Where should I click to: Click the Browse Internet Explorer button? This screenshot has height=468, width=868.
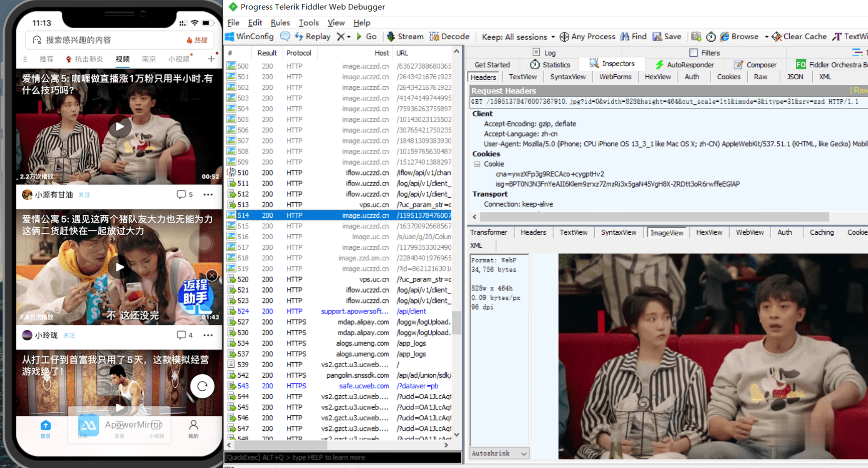pos(739,36)
